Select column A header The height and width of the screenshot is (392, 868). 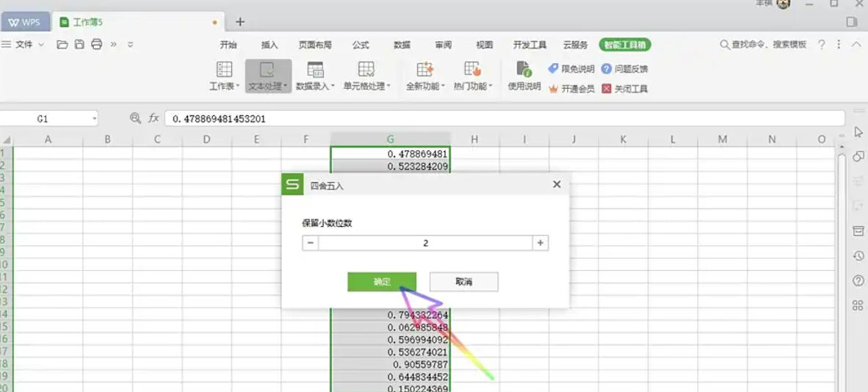point(48,139)
